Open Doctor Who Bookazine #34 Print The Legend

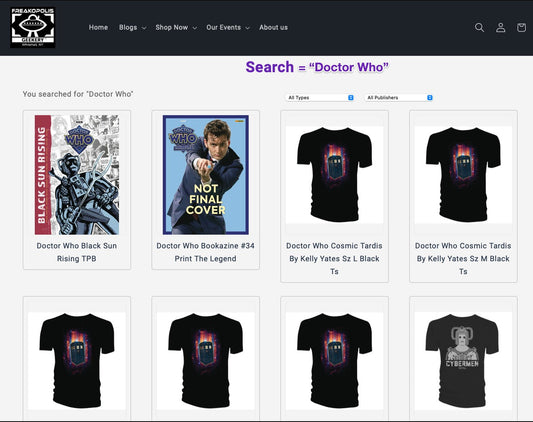pyautogui.click(x=205, y=252)
